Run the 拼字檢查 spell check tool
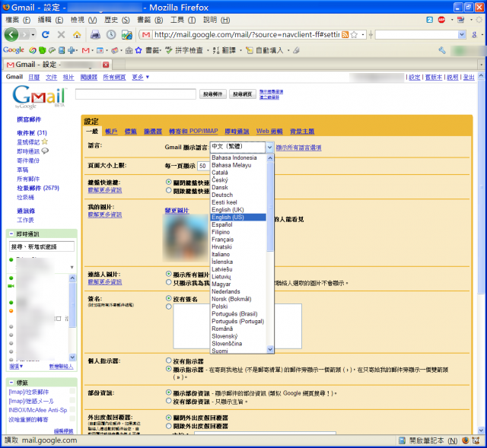This screenshot has width=487, height=448. tap(184, 50)
